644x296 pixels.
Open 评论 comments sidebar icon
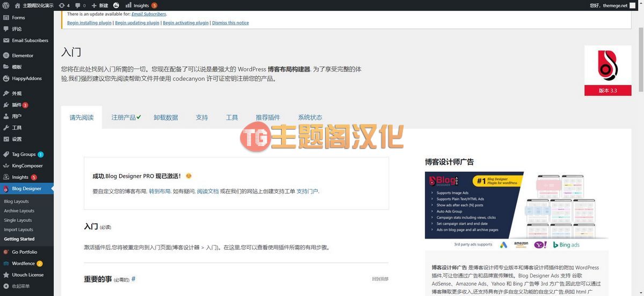(6, 29)
